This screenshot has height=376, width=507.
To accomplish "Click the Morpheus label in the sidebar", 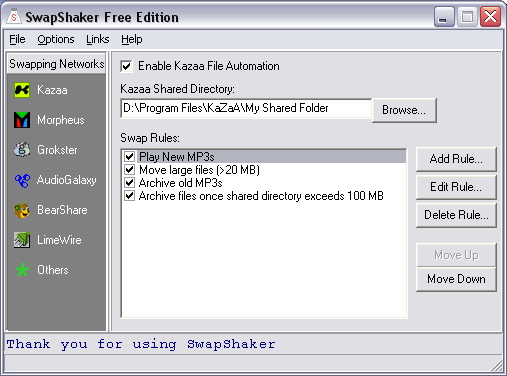I will (61, 120).
